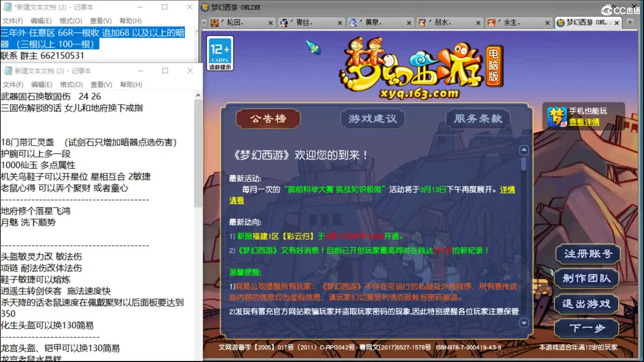The image size is (644, 362).
Task: Minimize the lower Notepad window
Action: (140, 71)
